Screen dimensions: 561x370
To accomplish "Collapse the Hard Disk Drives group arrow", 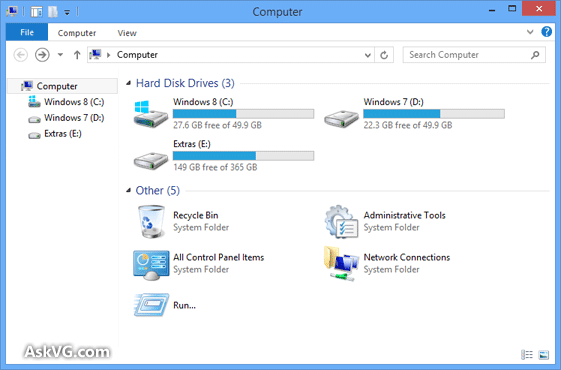I will coord(128,83).
